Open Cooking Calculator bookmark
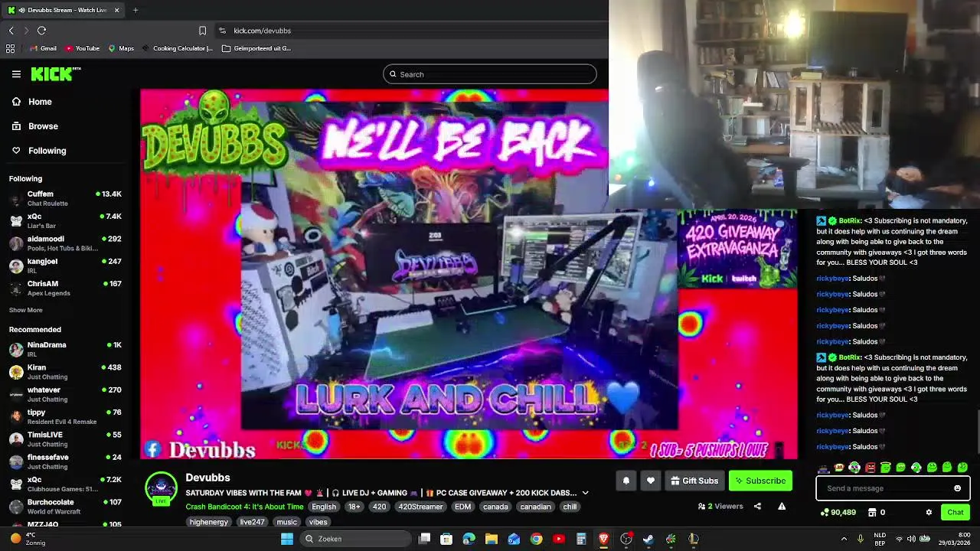The width and height of the screenshot is (980, 551). pos(177,48)
